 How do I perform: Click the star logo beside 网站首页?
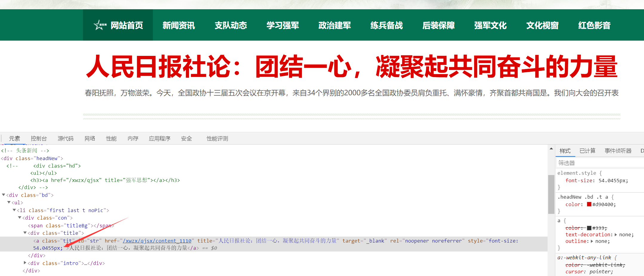coord(99,25)
